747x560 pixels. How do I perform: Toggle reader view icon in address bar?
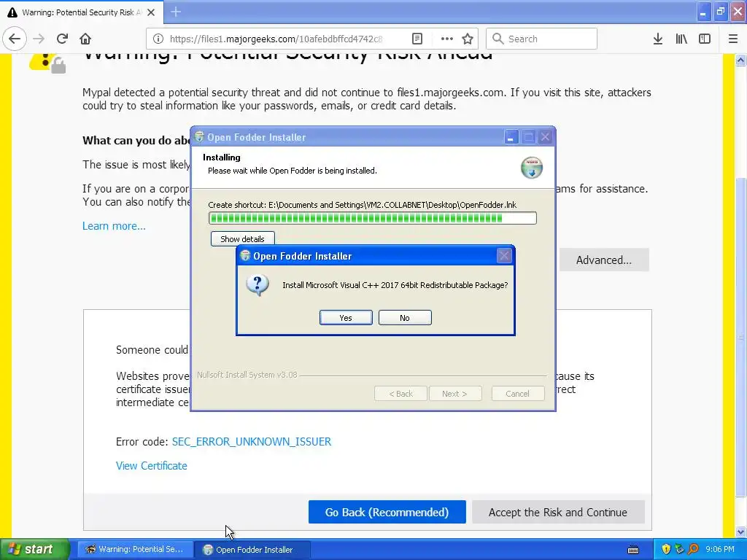point(417,39)
